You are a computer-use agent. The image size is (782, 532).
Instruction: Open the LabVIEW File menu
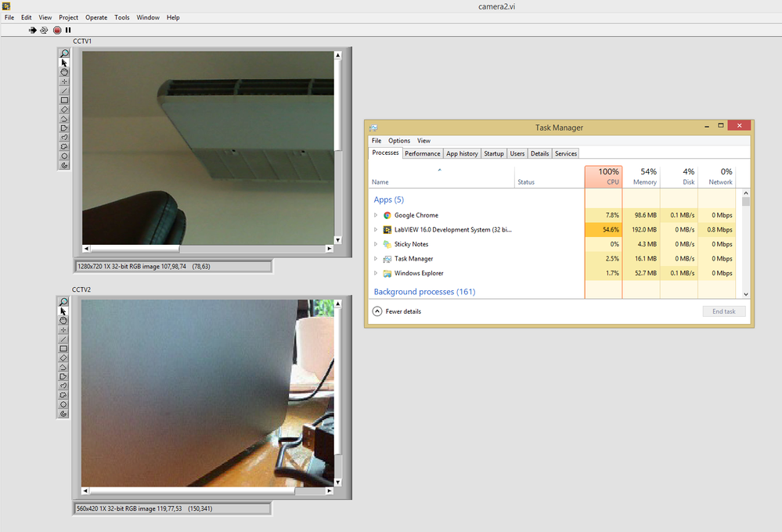coord(9,17)
